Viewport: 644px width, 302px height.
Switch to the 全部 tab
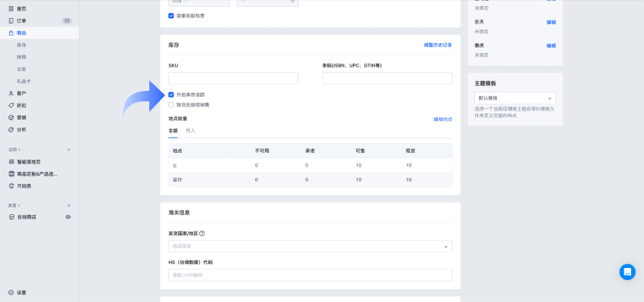173,131
